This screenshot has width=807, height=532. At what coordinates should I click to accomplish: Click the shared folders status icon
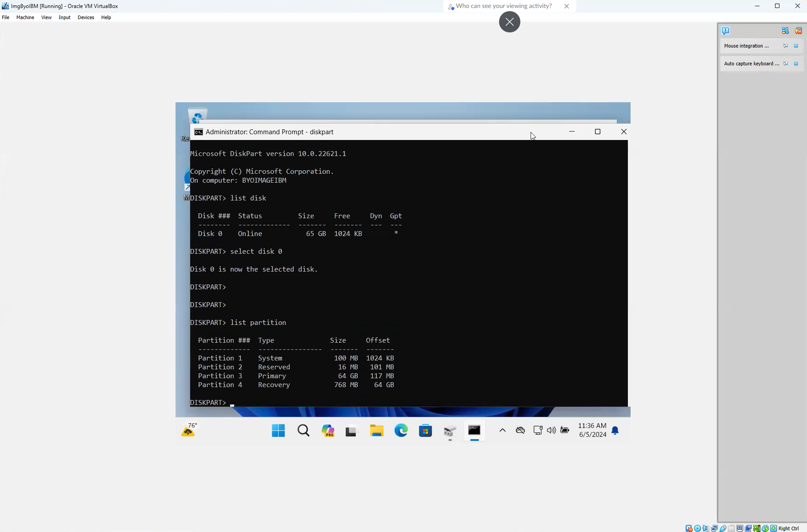pos(731,528)
